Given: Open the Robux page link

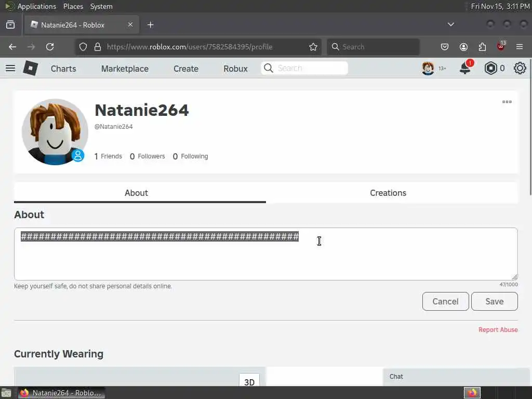Looking at the screenshot, I should [235, 69].
